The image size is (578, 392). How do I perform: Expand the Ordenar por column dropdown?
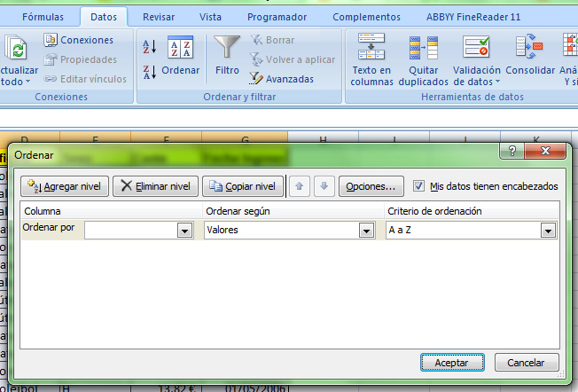coord(185,231)
